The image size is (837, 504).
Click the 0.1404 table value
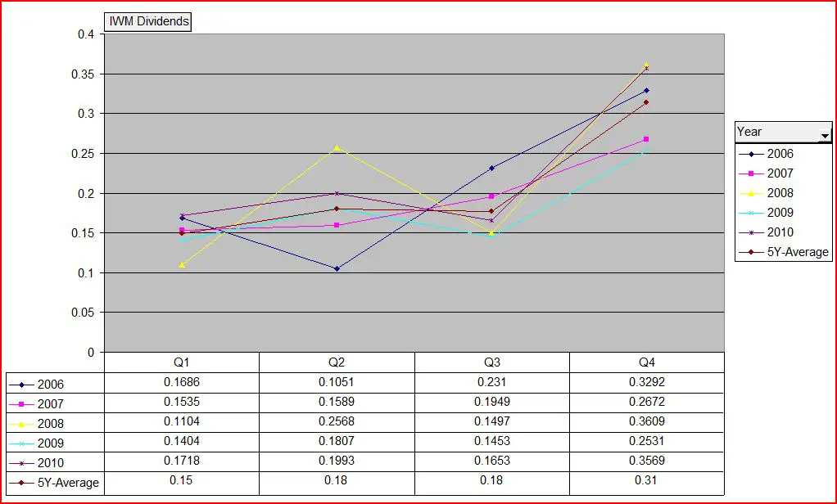click(182, 441)
